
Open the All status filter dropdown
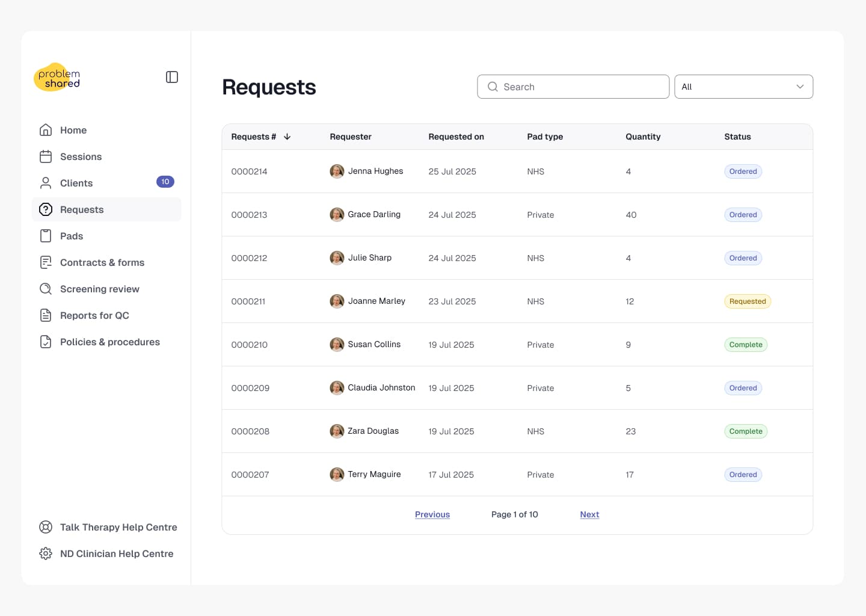click(744, 87)
